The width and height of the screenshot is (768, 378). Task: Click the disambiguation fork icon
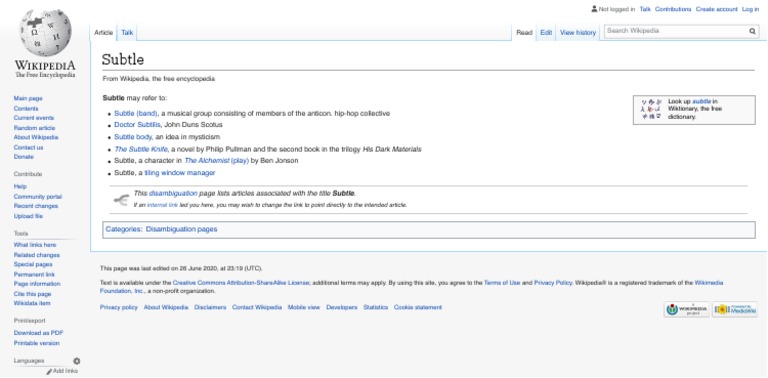[120, 199]
